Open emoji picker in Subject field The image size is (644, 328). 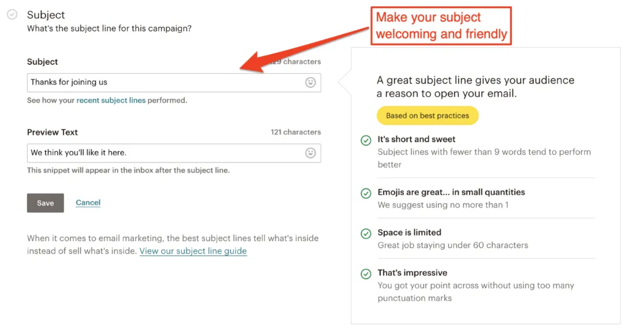pyautogui.click(x=311, y=82)
